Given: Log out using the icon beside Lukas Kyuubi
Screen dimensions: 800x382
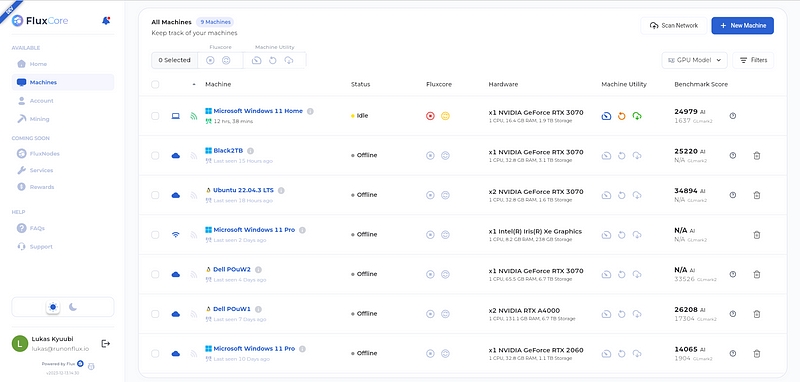Looking at the screenshot, I should 106,344.
